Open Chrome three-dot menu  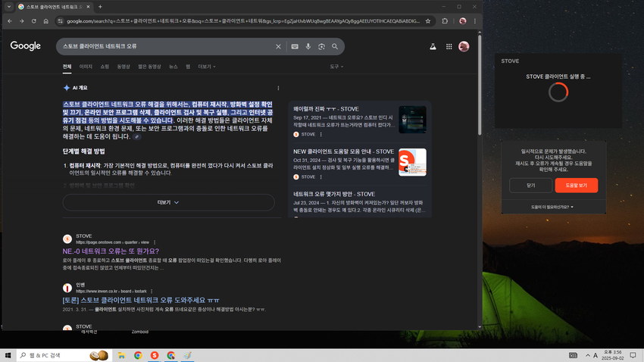click(x=475, y=21)
